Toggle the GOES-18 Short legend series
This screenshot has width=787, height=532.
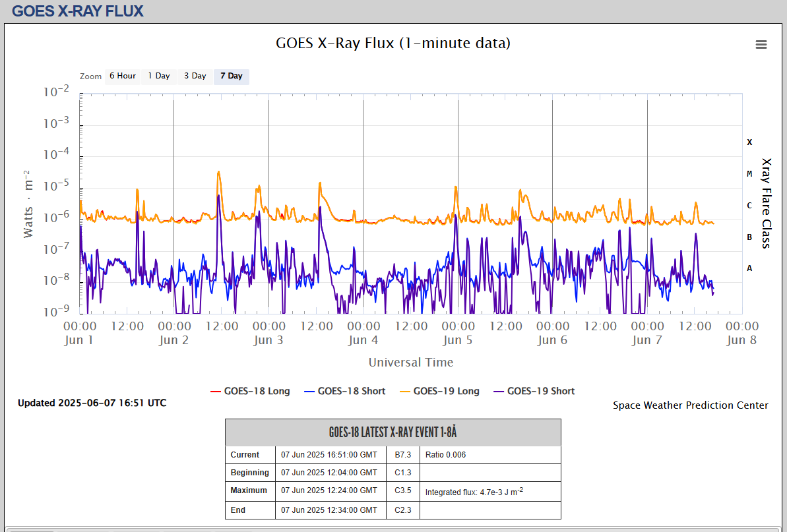[x=345, y=391]
